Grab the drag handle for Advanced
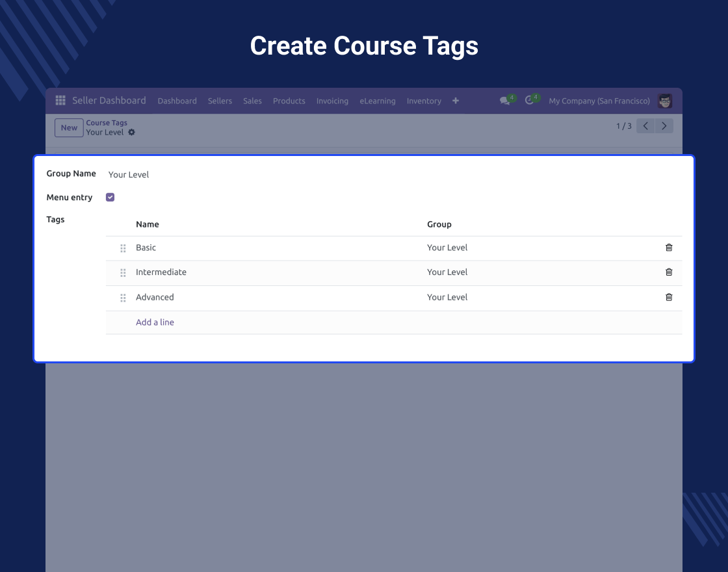The height and width of the screenshot is (572, 728). [x=123, y=298]
